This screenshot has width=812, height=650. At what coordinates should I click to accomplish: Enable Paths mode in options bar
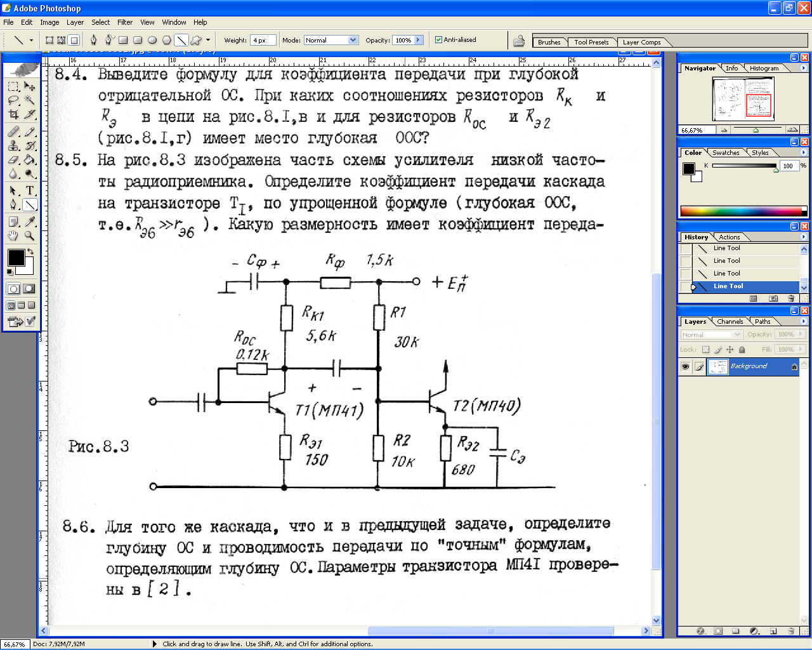(62, 40)
